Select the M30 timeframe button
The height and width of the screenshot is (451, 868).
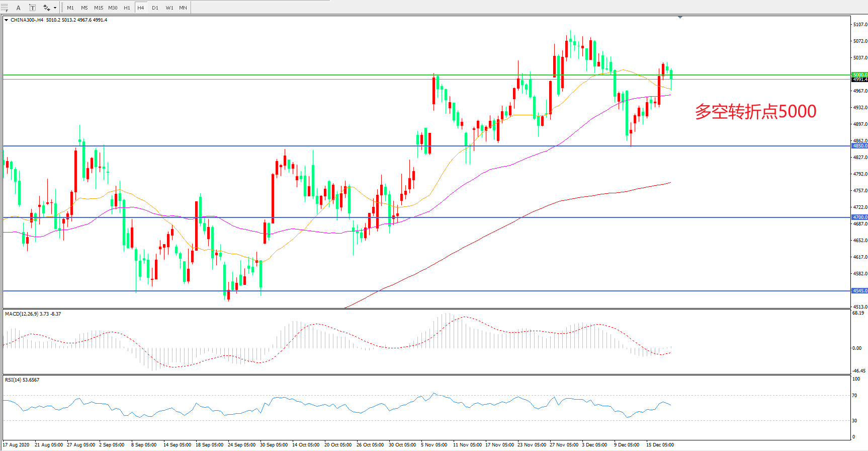[113, 8]
